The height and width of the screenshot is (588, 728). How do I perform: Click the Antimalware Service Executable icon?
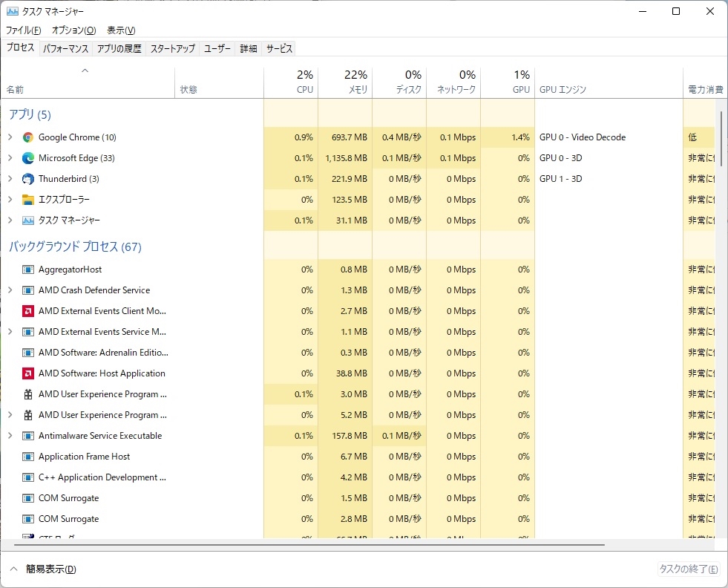(x=28, y=436)
